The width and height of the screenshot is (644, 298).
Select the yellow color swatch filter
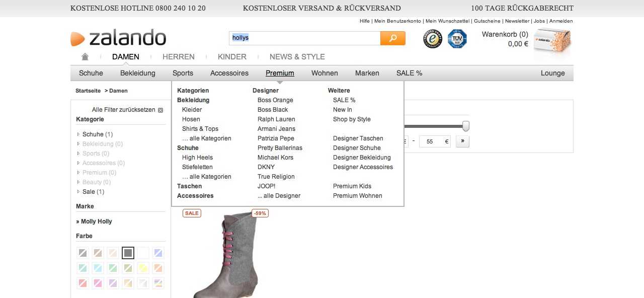click(x=143, y=268)
